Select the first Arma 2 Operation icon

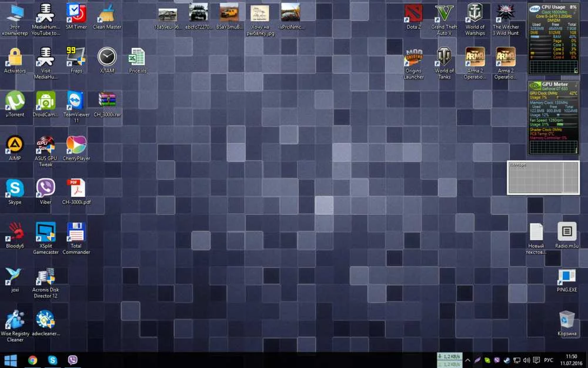pyautogui.click(x=475, y=63)
